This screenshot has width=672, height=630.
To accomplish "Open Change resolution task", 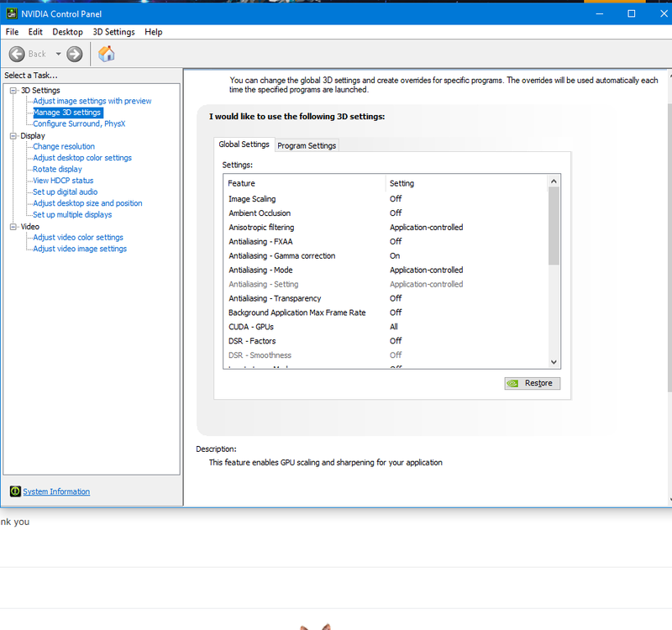I will pos(64,146).
